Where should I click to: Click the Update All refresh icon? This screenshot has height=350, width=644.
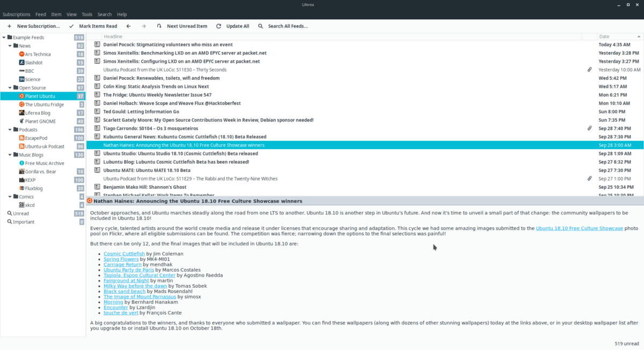[x=218, y=26]
